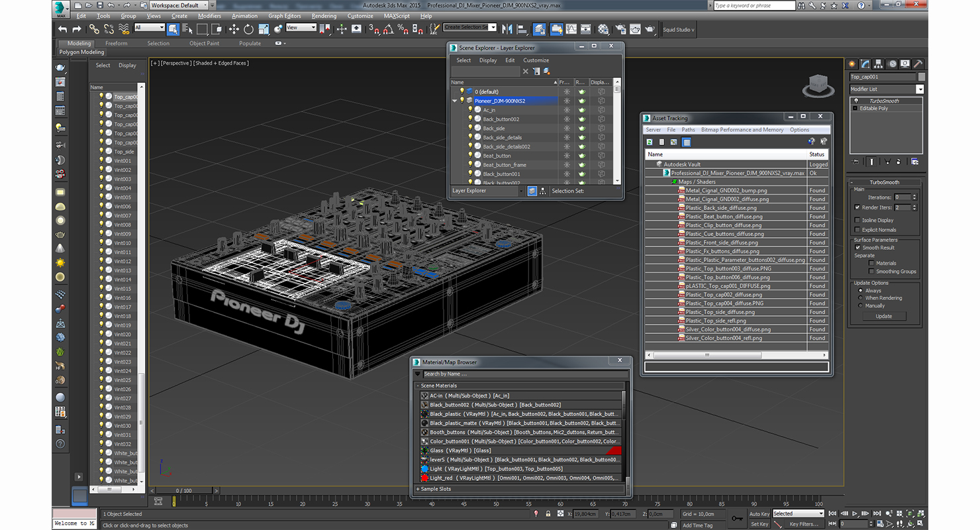Enable the Explicit Normals checkbox
Screen dimensions: 980x530
(x=857, y=230)
